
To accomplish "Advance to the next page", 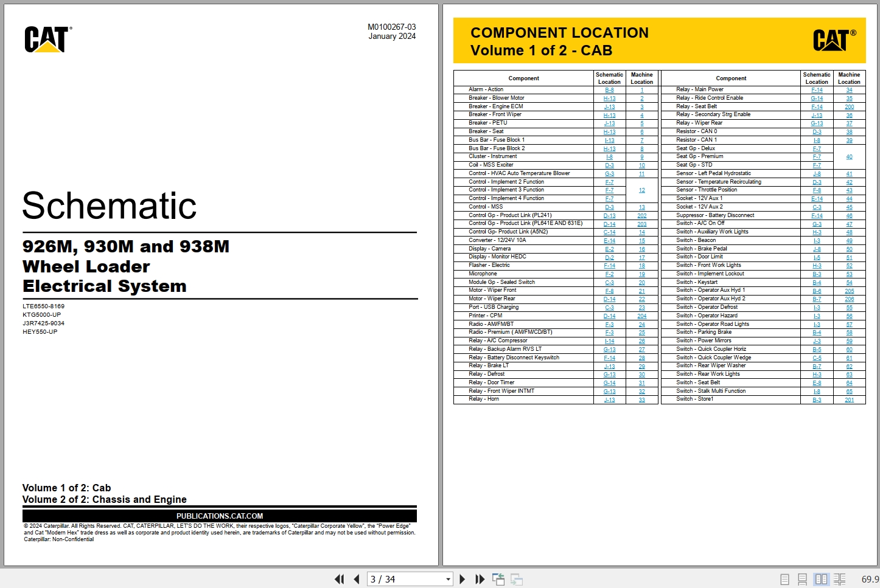I will pyautogui.click(x=463, y=579).
